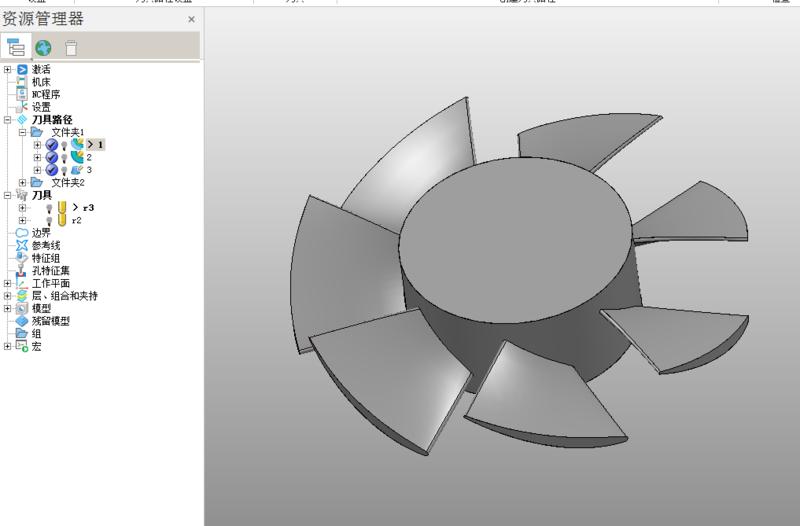Click the yellow ball-nose icon of tool r3

click(62, 207)
